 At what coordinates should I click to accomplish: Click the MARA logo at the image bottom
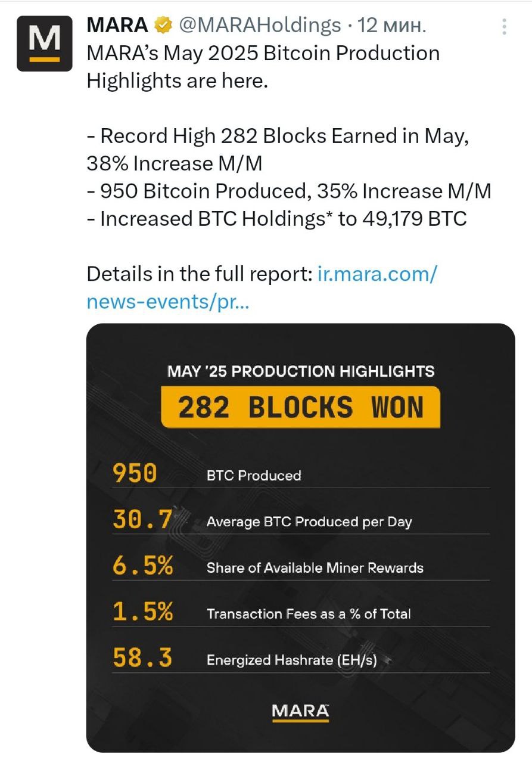300,712
